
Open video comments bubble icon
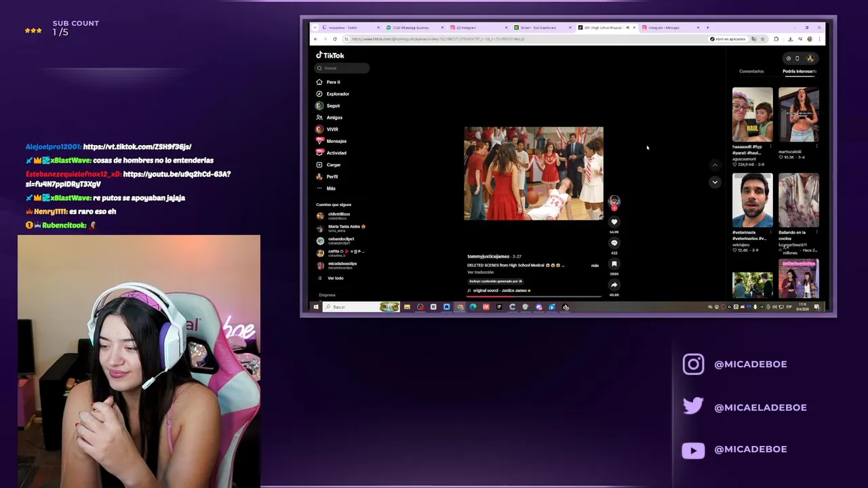(614, 243)
